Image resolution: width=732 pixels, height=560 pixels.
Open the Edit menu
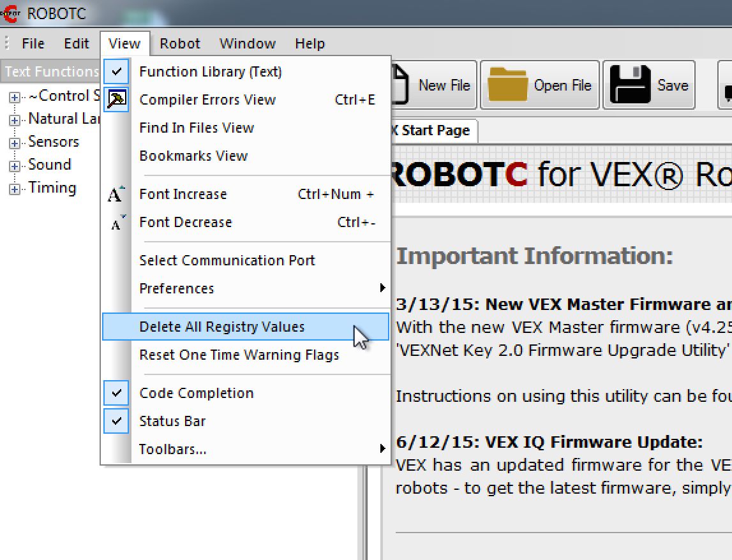click(77, 43)
